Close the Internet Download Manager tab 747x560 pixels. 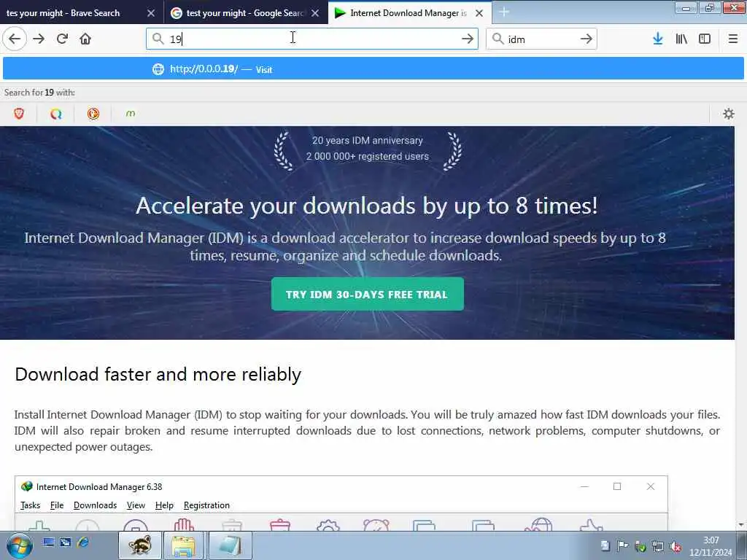479,13
